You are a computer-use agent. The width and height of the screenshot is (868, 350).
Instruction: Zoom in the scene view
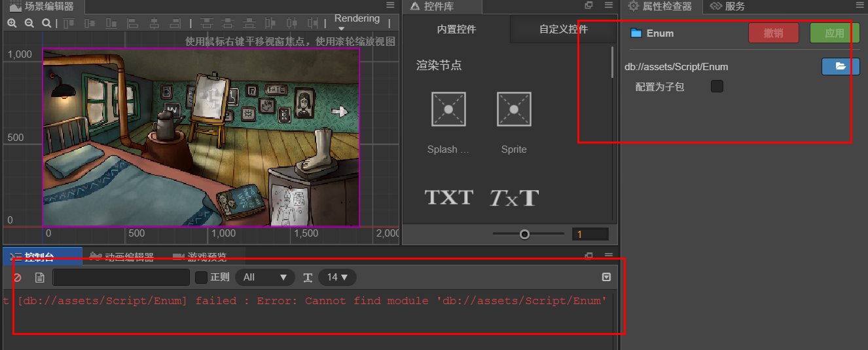tap(12, 23)
